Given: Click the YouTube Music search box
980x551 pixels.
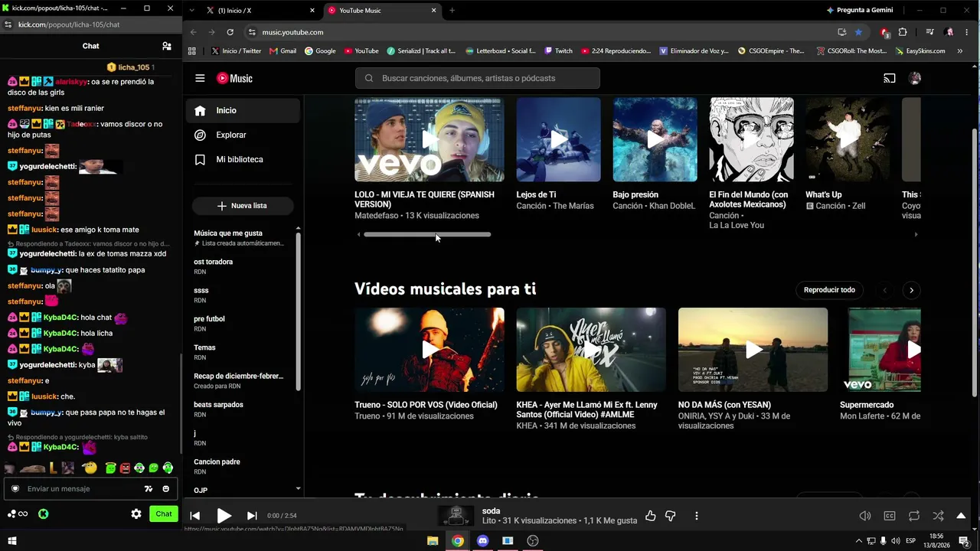Looking at the screenshot, I should coord(477,78).
